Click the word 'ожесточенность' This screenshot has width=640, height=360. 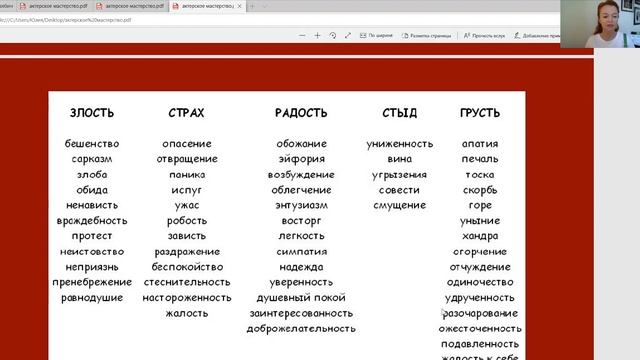click(x=480, y=329)
